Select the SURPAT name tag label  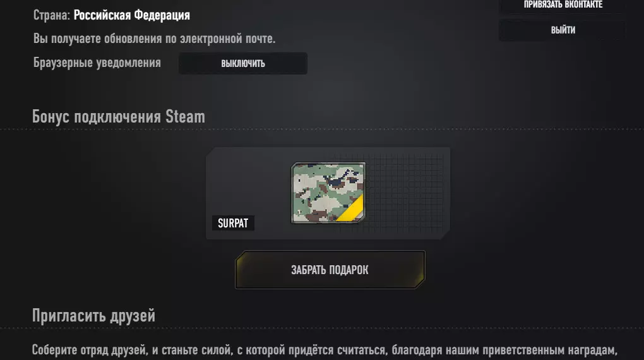click(x=233, y=223)
